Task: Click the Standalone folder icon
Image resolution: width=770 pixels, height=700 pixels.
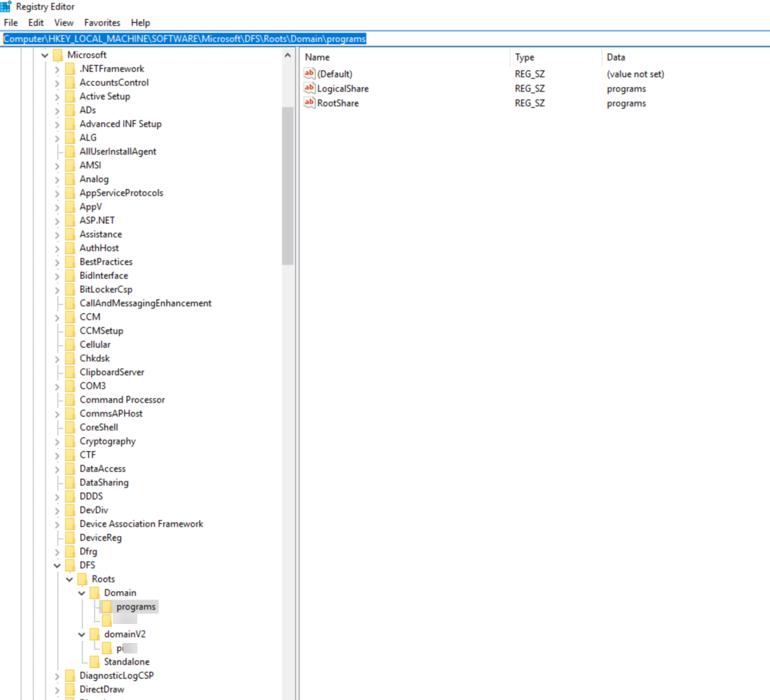Action: click(95, 662)
